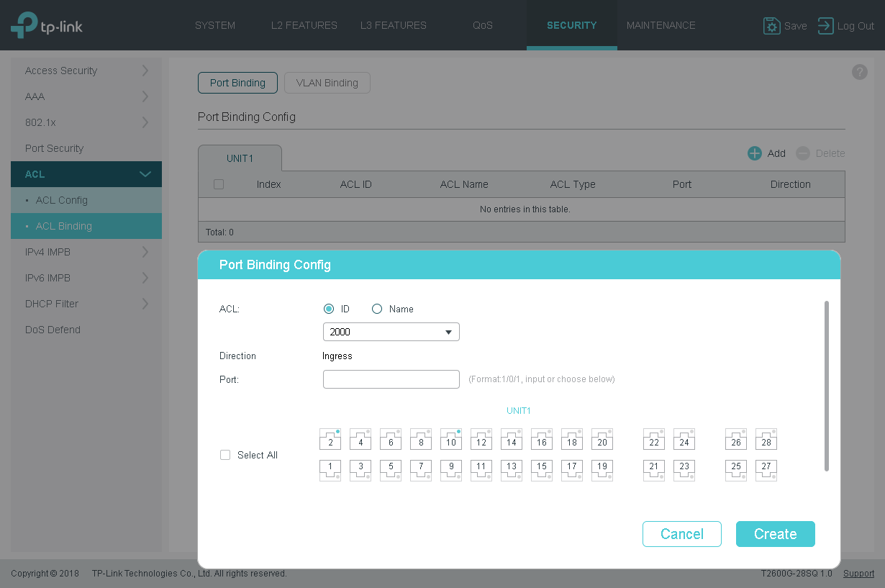Select port 12 icon in UNIT1
Viewport: 885px width, 588px height.
click(481, 440)
